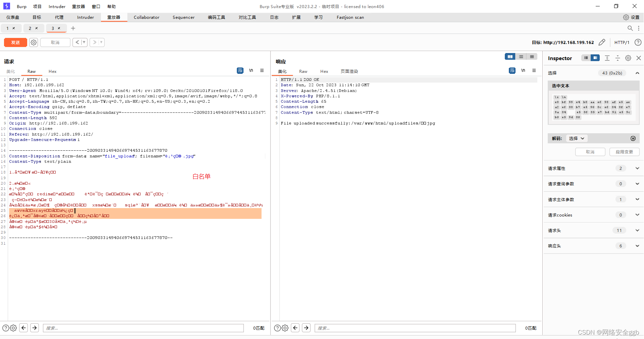644x339 pixels.
Task: Switch to the Intruder tab
Action: click(x=86, y=17)
